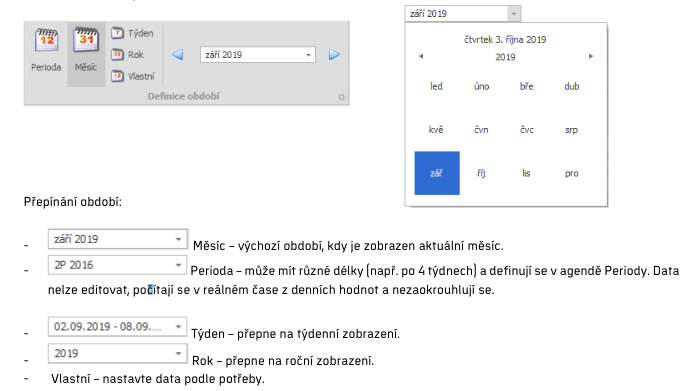The height and width of the screenshot is (391, 682).
Task: Select highlighted month zář
Action: pos(437,173)
